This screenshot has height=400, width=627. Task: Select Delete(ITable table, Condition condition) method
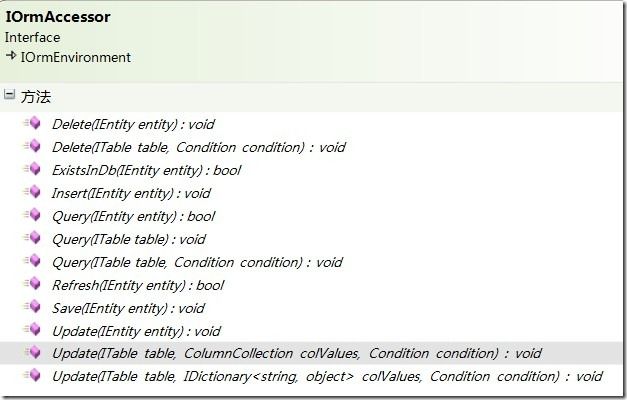point(199,147)
